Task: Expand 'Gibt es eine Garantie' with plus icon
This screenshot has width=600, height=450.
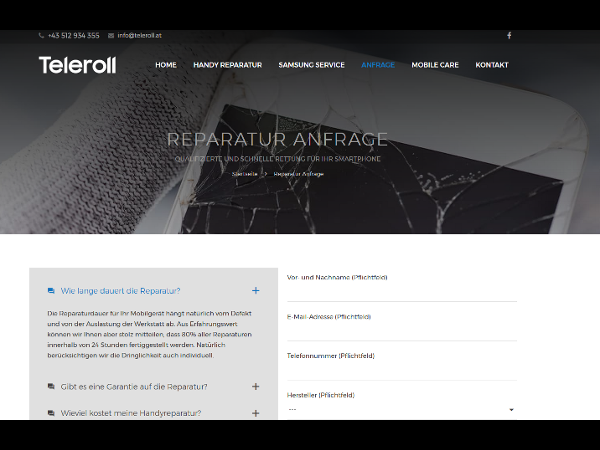Action: 256,386
